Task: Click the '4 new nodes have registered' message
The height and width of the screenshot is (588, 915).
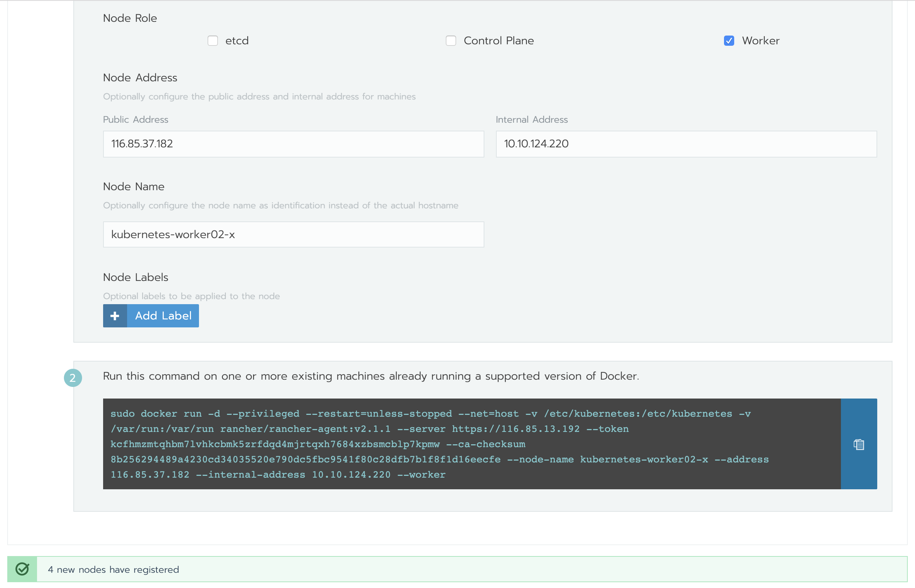Action: point(113,570)
